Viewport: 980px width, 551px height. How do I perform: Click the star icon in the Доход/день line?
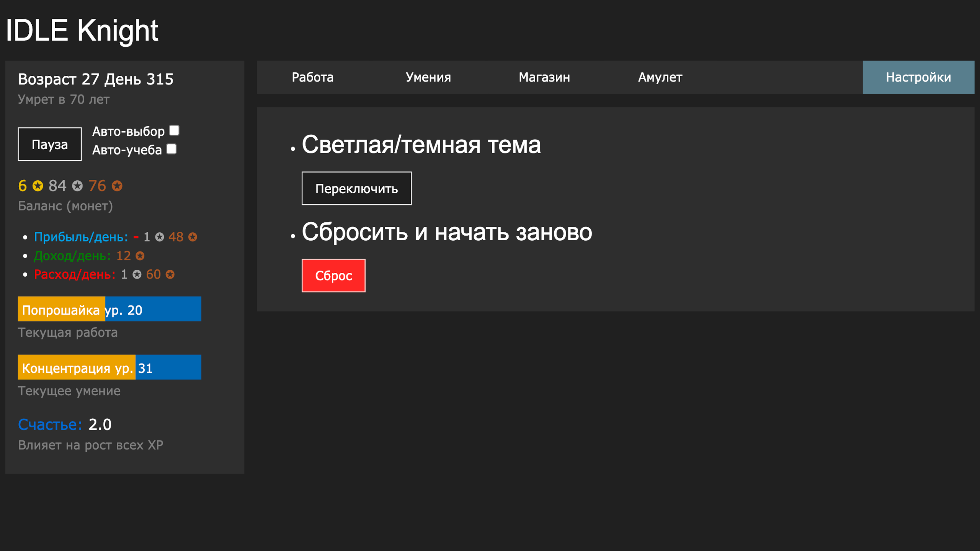click(x=139, y=256)
